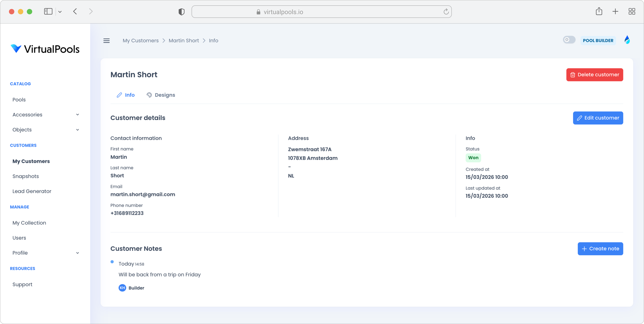Open a new tab with the plus icon
Viewport: 644px width, 324px height.
[615, 11]
